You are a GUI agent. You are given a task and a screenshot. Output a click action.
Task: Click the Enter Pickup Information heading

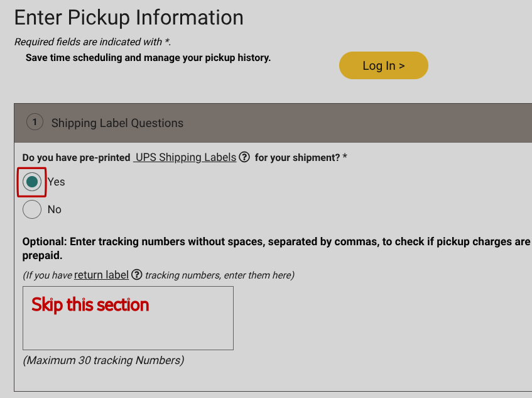[129, 18]
